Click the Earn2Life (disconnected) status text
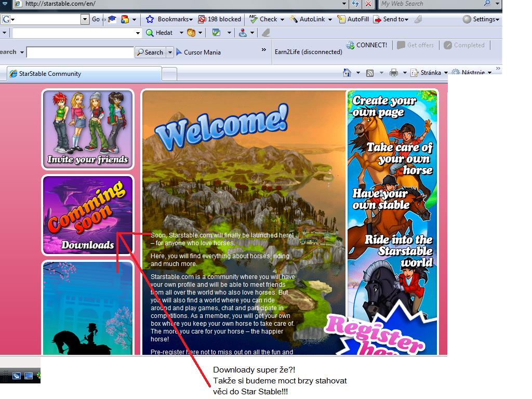The image size is (532, 399). tap(309, 52)
